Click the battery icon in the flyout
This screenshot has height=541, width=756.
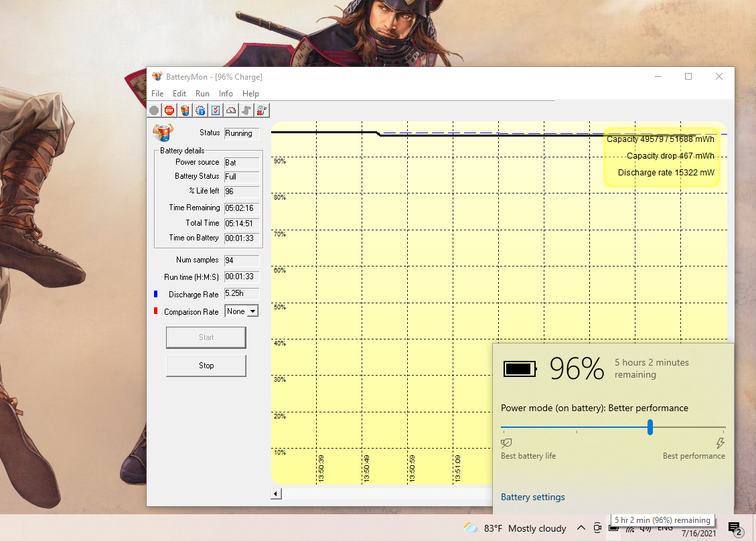[520, 369]
